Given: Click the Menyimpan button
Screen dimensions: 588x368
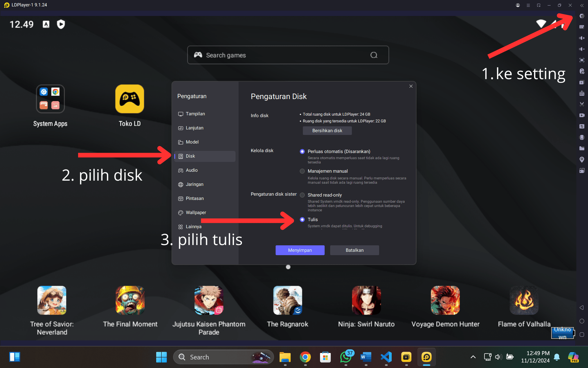Looking at the screenshot, I should coord(300,250).
